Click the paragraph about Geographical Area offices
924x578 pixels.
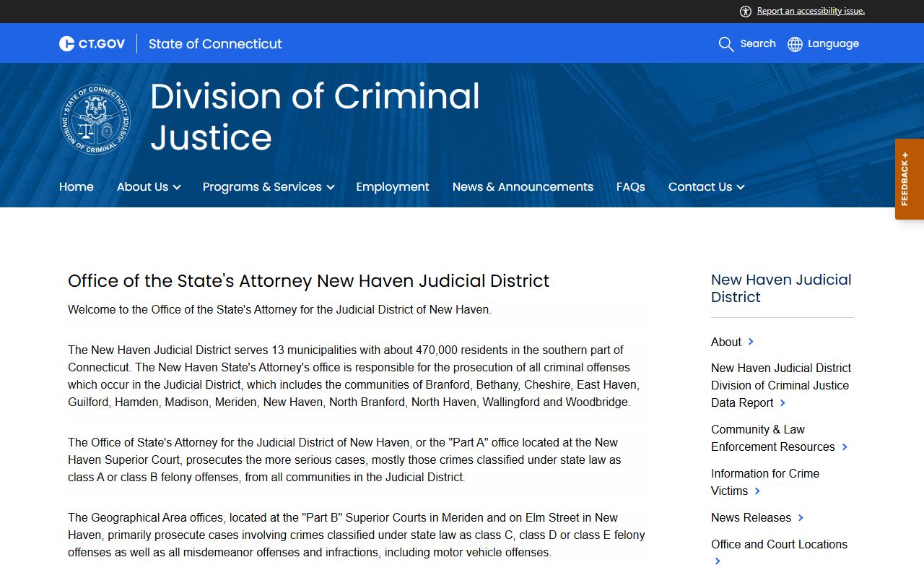point(357,535)
